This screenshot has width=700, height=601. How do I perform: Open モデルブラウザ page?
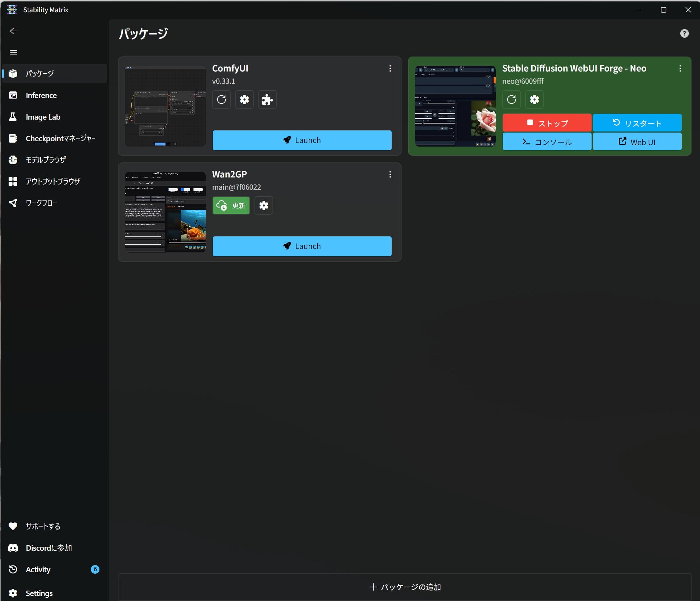(55, 160)
